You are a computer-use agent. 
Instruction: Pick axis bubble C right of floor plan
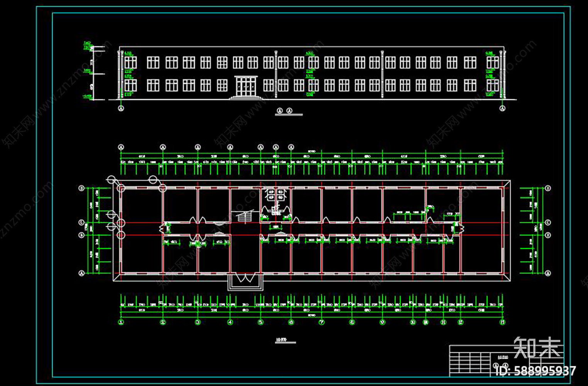click(547, 223)
